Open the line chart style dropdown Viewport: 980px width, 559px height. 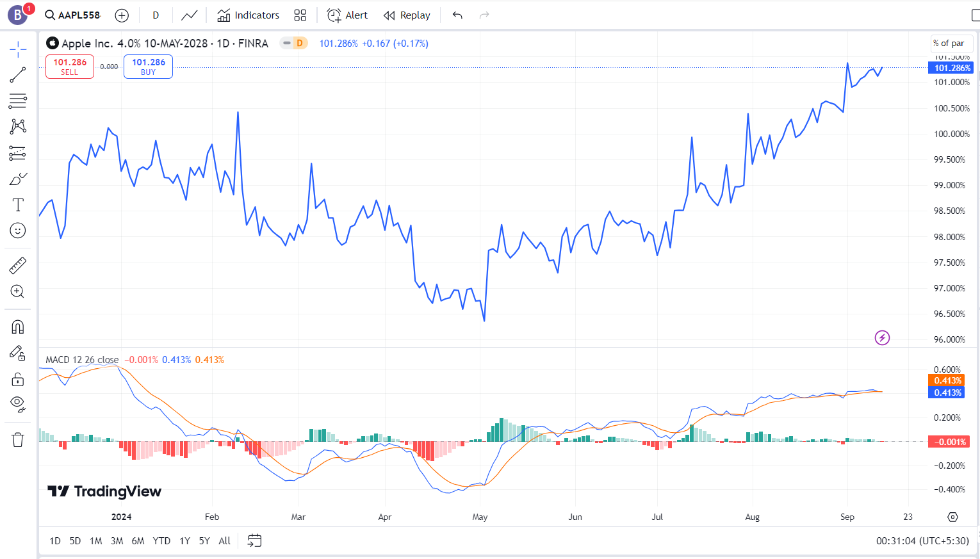pyautogui.click(x=189, y=15)
